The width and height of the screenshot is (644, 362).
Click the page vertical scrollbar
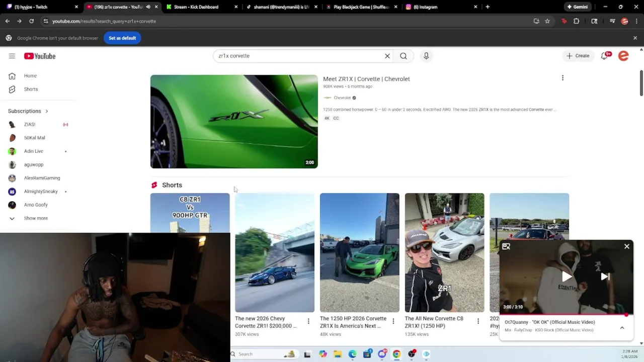pos(641,83)
